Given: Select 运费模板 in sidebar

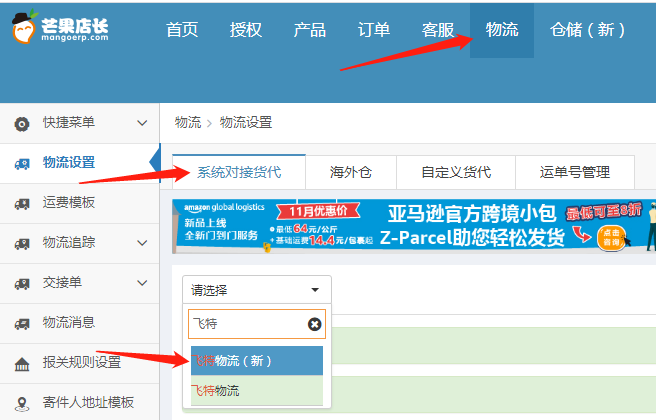Looking at the screenshot, I should 79,203.
